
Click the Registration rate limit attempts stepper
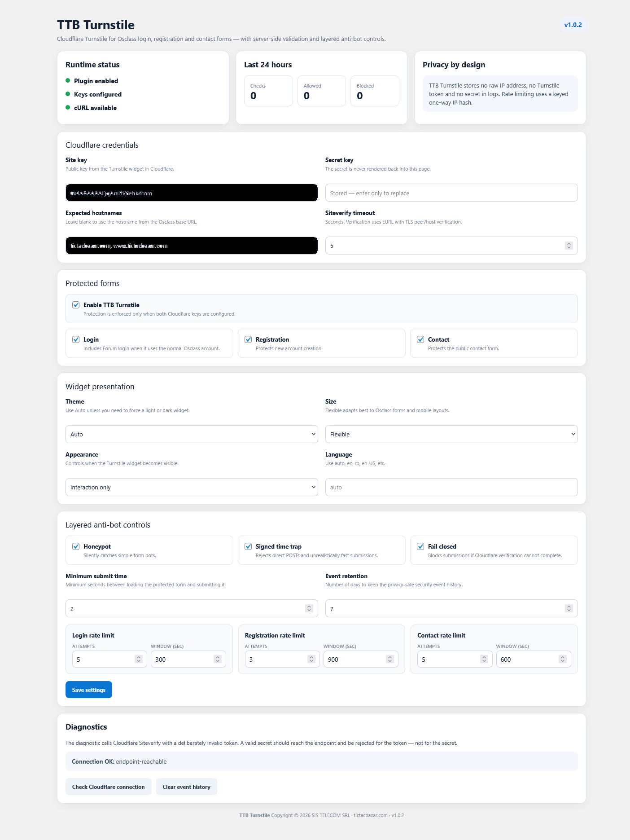click(x=311, y=659)
